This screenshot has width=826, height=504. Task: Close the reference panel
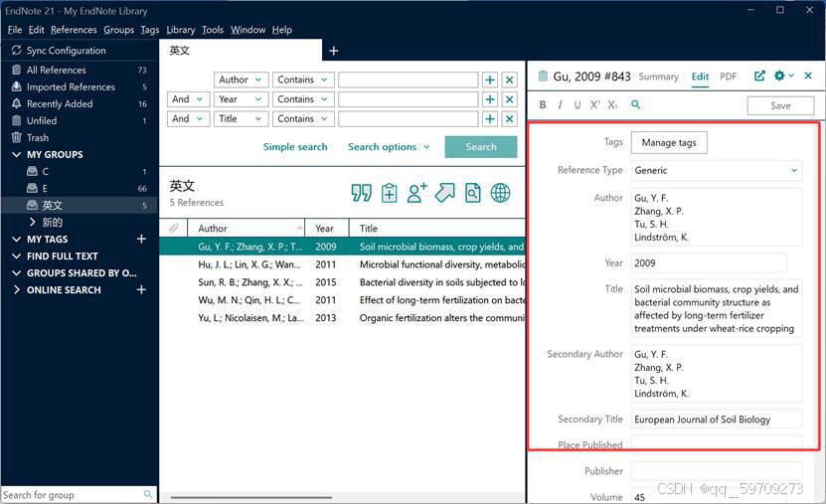(x=808, y=76)
